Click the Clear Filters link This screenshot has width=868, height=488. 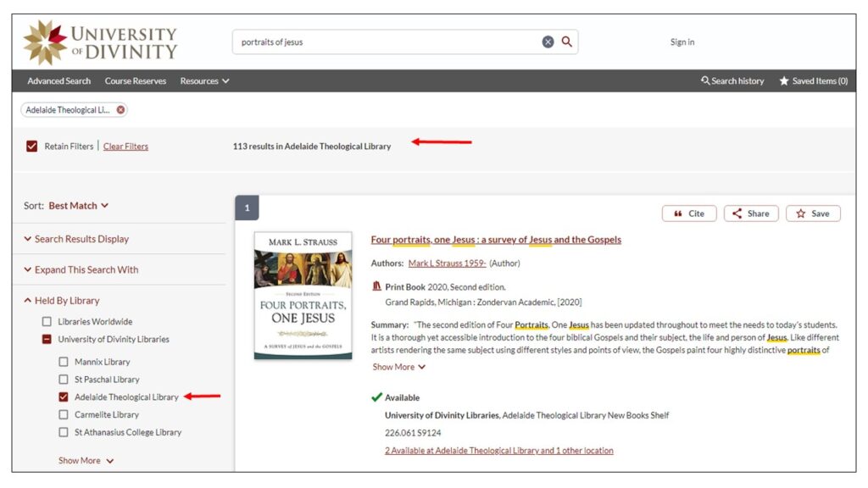coord(125,147)
